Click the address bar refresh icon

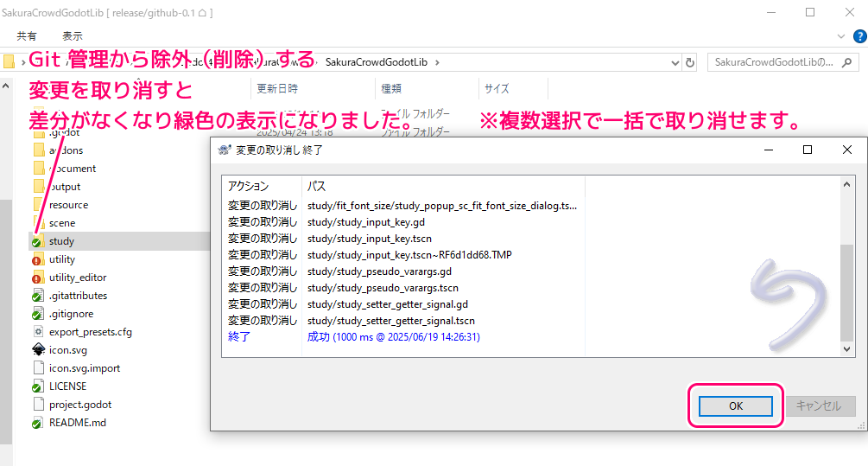click(x=689, y=62)
